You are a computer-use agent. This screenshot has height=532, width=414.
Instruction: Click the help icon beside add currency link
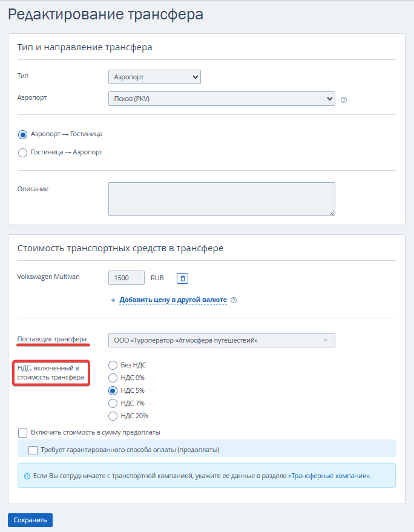point(234,300)
